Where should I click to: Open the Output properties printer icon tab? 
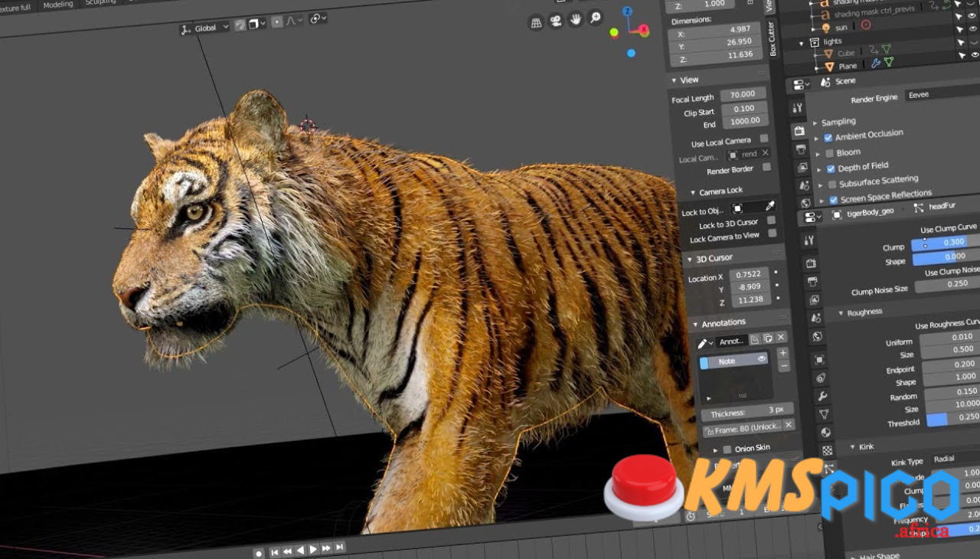tap(801, 149)
